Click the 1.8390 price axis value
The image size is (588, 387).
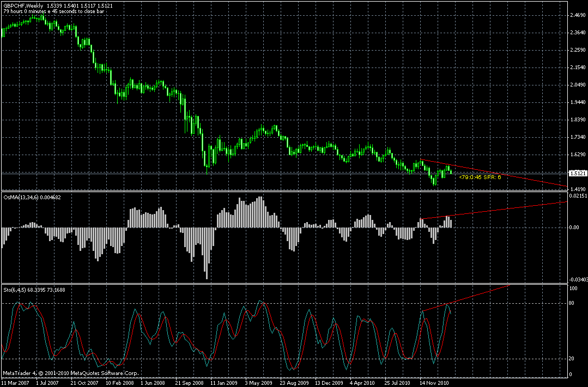click(578, 120)
